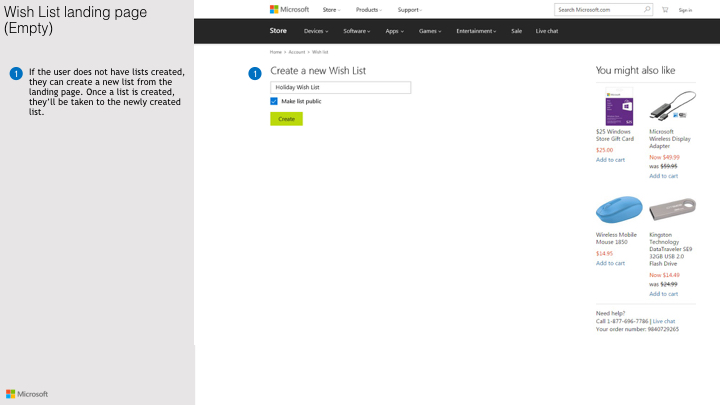The image size is (720, 405).
Task: Click the wish list name input field
Action: click(x=341, y=87)
